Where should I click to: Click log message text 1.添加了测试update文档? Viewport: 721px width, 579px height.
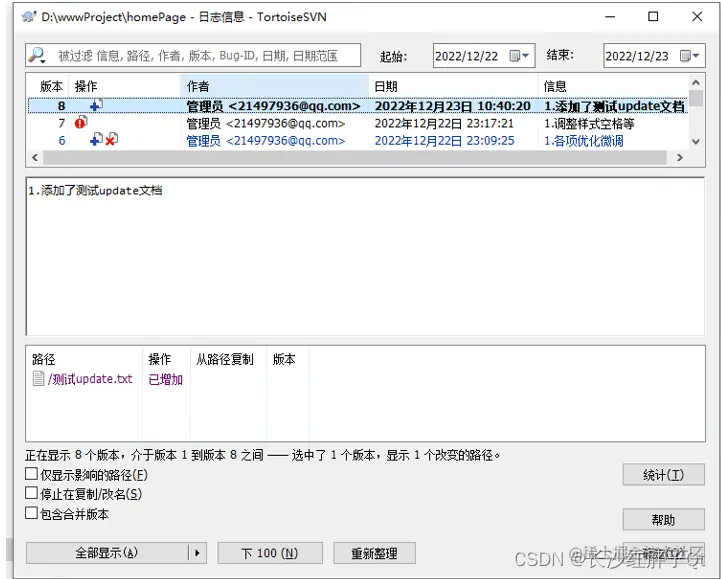(x=95, y=190)
